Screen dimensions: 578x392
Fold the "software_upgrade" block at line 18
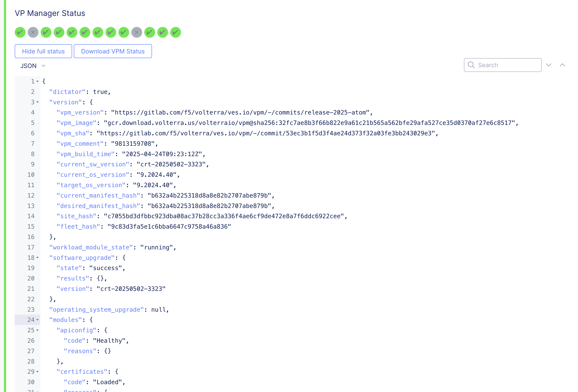pos(37,258)
